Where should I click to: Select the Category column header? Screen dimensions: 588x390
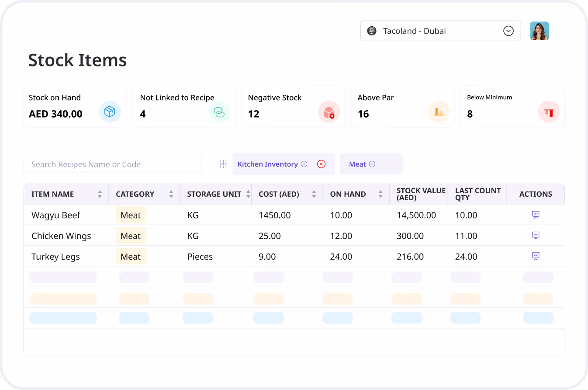(135, 194)
